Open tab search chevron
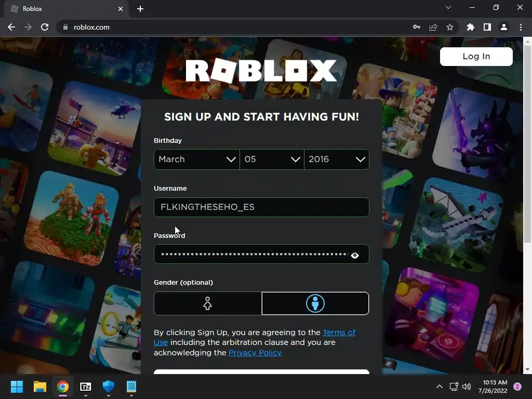Screen dimensions: 532x399 coord(448,7)
